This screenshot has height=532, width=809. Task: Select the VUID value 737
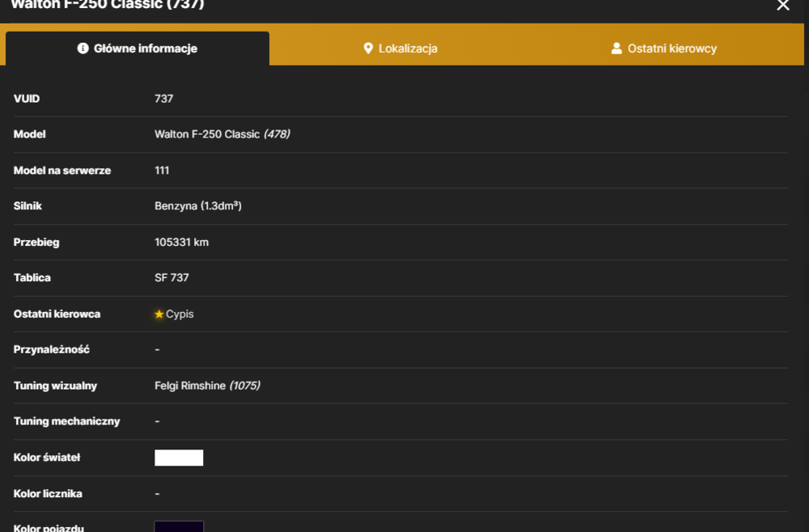point(164,99)
